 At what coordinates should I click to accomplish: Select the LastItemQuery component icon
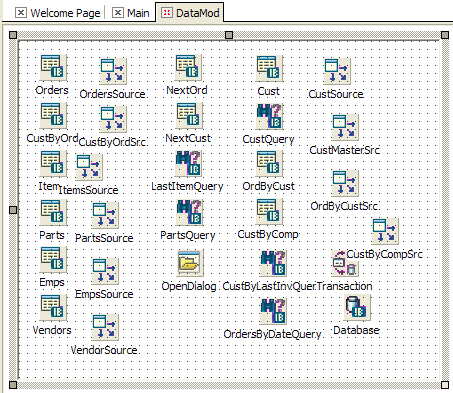(x=189, y=163)
